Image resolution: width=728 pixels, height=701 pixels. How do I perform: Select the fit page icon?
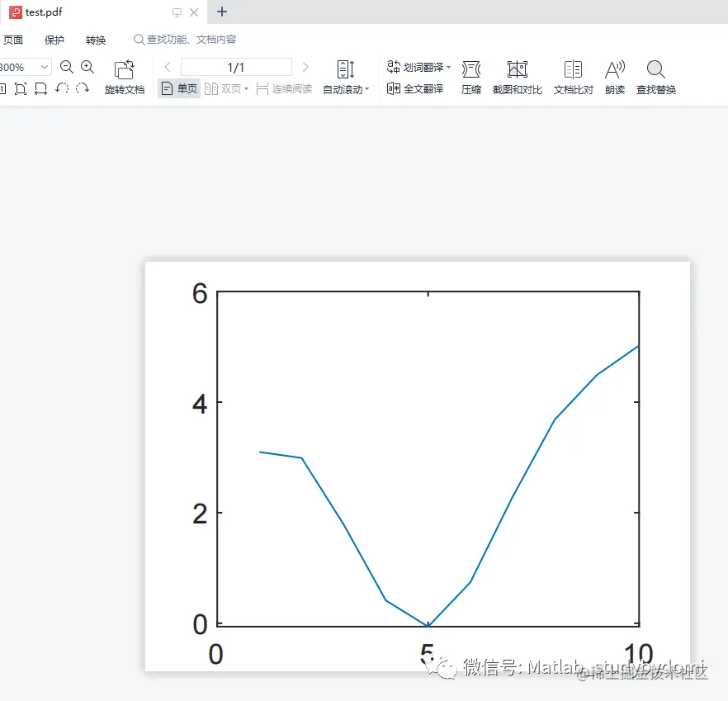click(x=21, y=88)
